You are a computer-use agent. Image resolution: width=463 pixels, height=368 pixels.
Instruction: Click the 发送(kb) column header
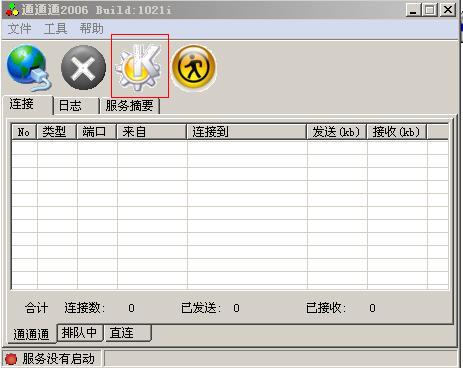click(x=337, y=132)
